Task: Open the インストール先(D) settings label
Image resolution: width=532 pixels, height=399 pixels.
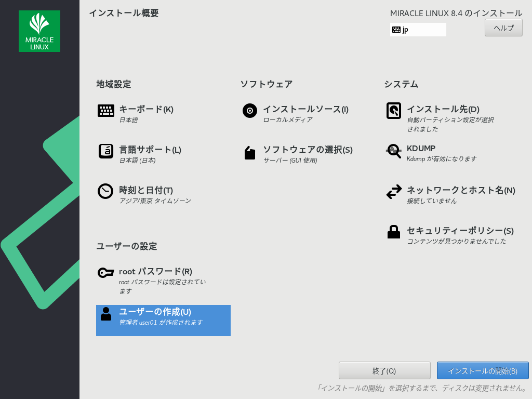Action: [443, 109]
